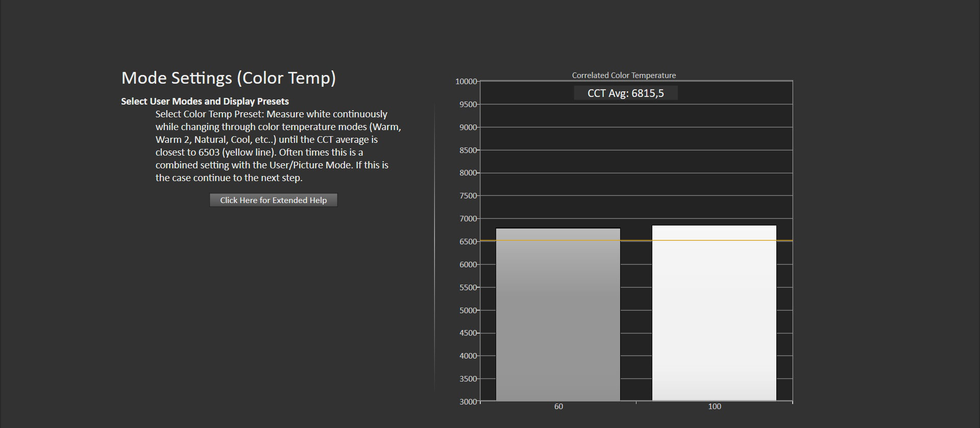
Task: Click the 'Select Color Temp Preset' instruction text
Action: 278,146
